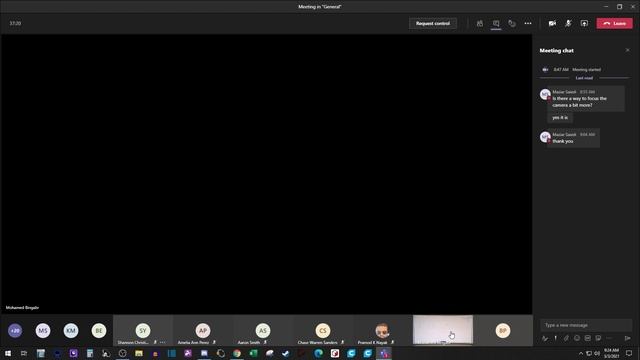Open the sticker picker
Viewport: 640px width, 360px height.
(x=598, y=338)
